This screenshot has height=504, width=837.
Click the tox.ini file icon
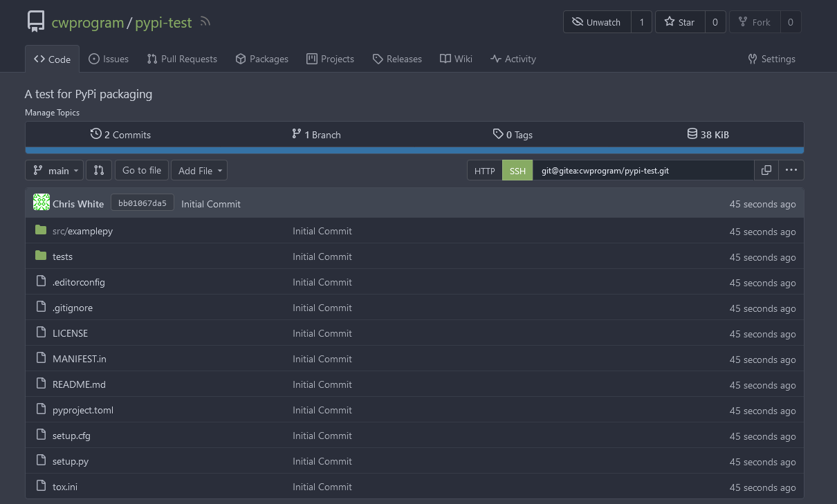(40, 486)
